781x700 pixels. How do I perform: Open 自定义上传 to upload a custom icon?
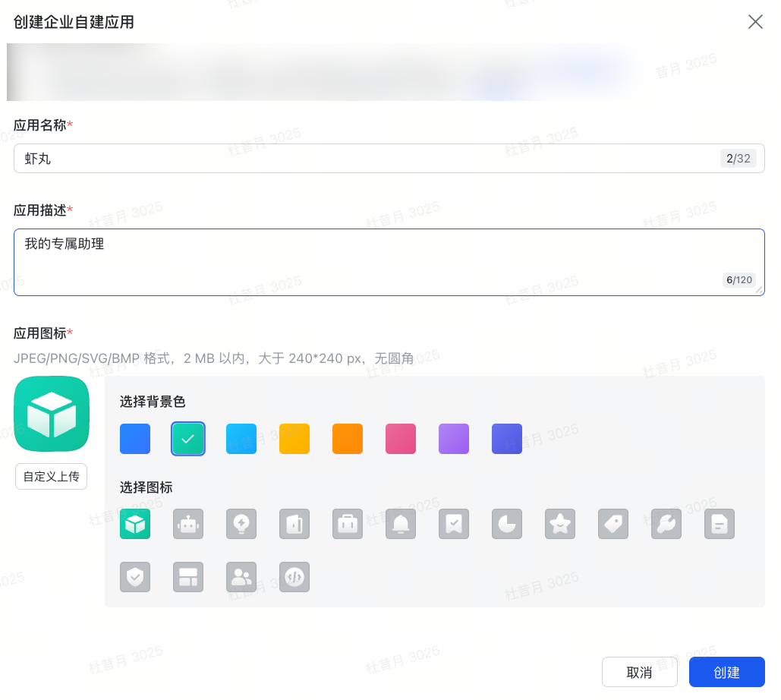click(51, 476)
